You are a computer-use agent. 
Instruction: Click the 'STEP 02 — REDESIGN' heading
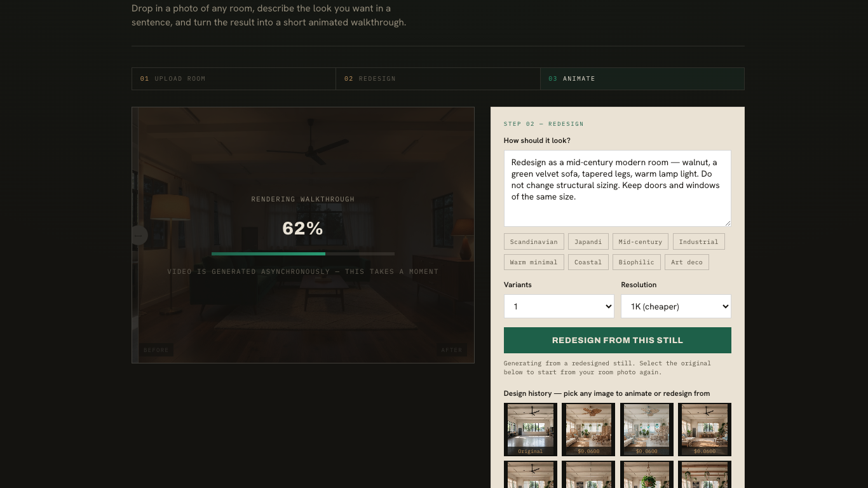click(x=543, y=124)
